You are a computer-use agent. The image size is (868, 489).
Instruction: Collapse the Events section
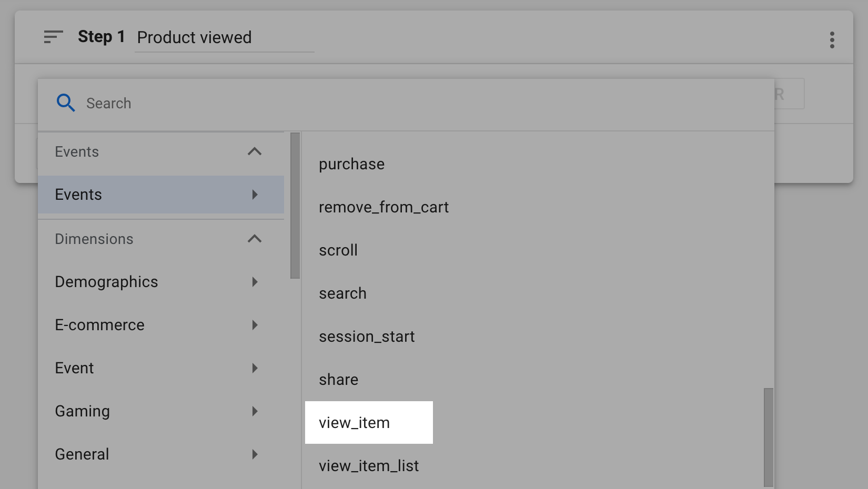tap(255, 151)
